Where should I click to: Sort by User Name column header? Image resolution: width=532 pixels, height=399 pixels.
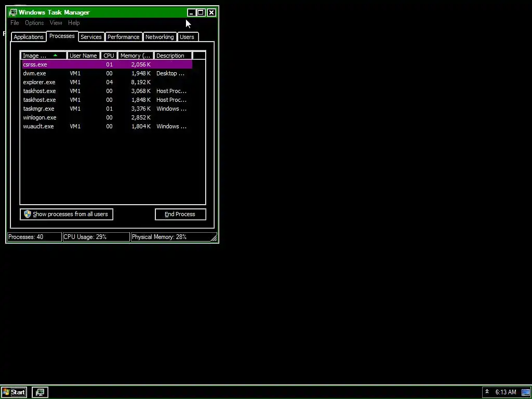tap(84, 56)
